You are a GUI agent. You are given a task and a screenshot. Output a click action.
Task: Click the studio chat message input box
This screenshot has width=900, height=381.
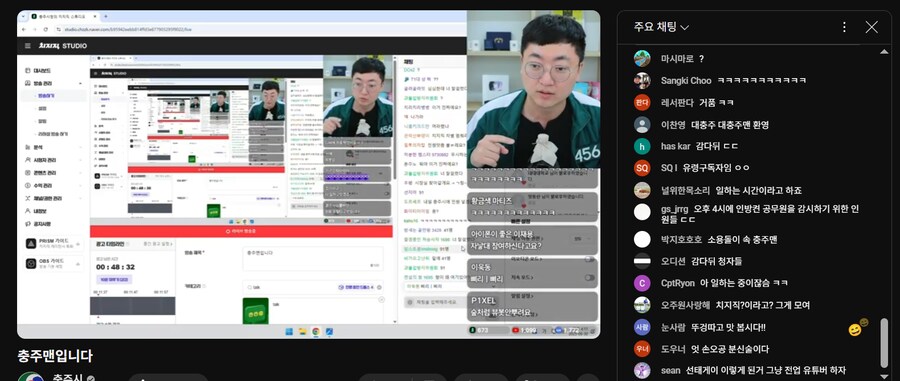435,302
